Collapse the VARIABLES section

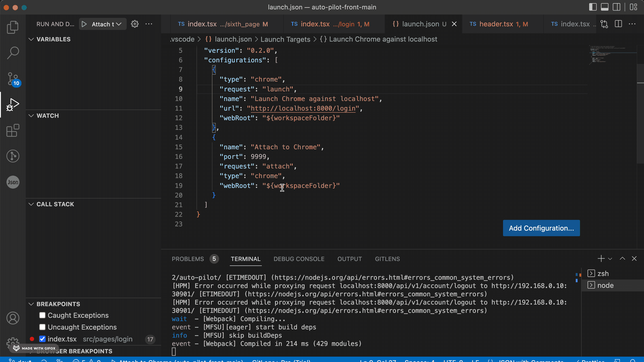pos(53,39)
